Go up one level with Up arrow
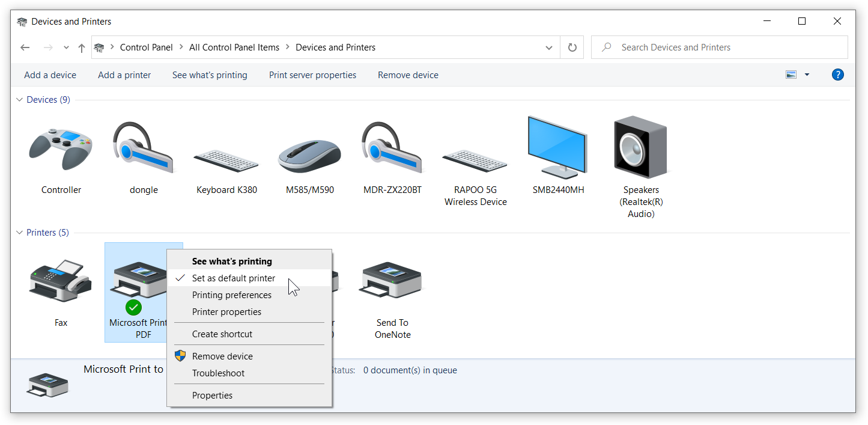 [x=82, y=47]
